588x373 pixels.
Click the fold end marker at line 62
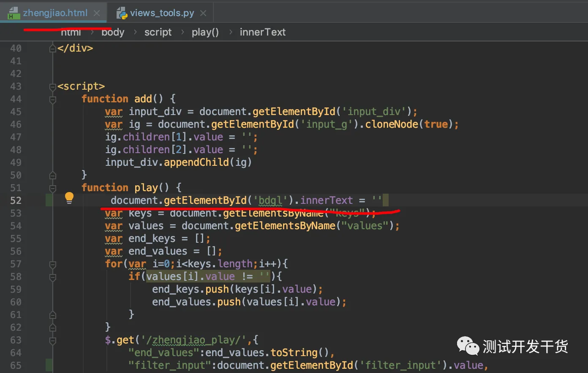point(53,327)
